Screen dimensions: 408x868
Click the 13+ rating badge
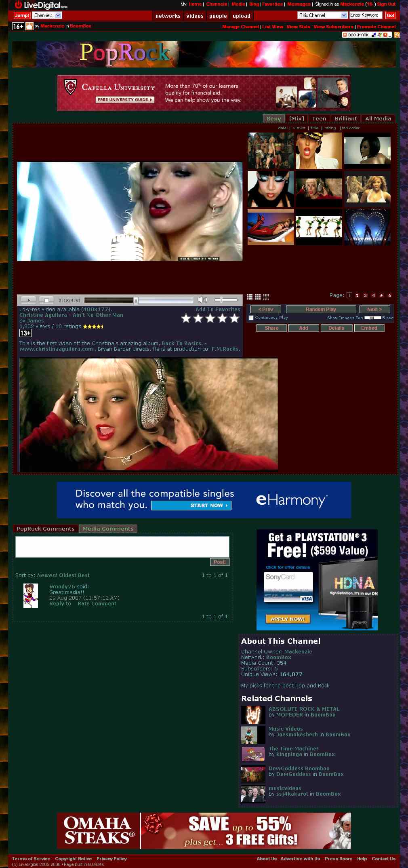click(25, 333)
